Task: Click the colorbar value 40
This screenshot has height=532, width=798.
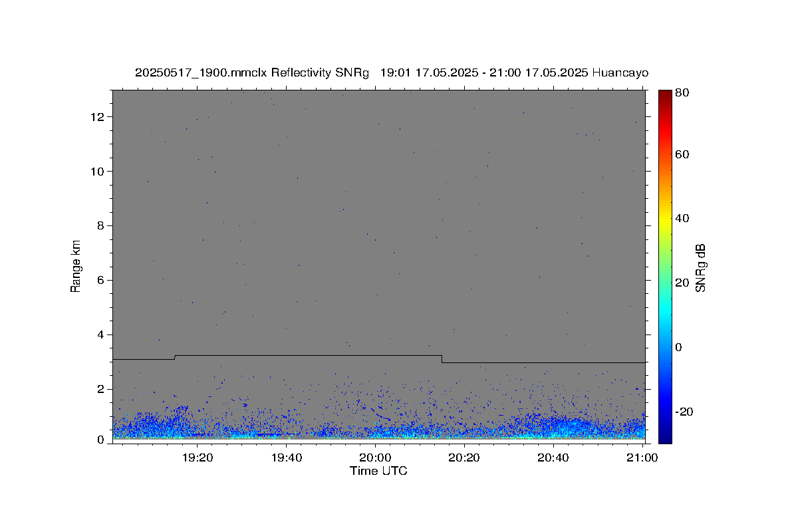Action: coord(683,218)
